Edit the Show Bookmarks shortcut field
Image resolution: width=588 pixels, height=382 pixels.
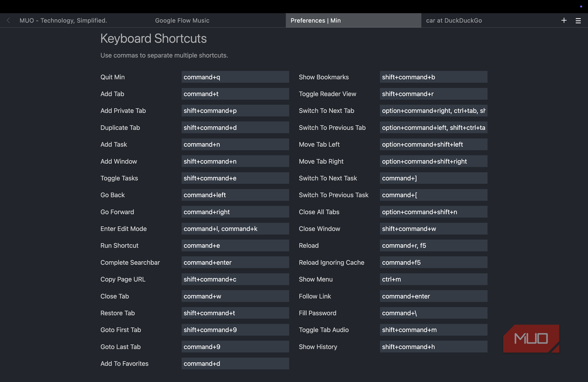434,77
